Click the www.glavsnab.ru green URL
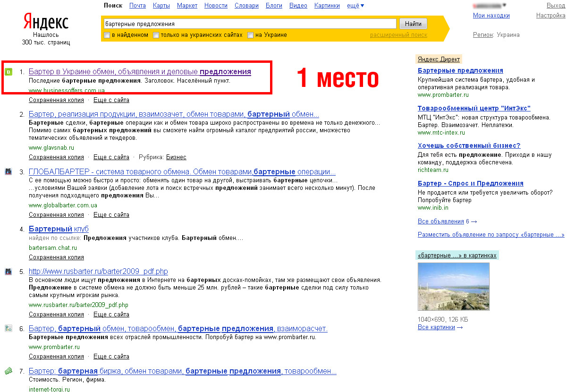The image size is (575, 392). click(51, 148)
